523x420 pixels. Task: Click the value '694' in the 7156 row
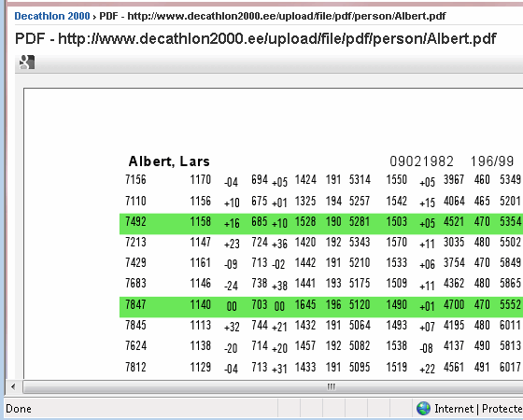coord(260,179)
